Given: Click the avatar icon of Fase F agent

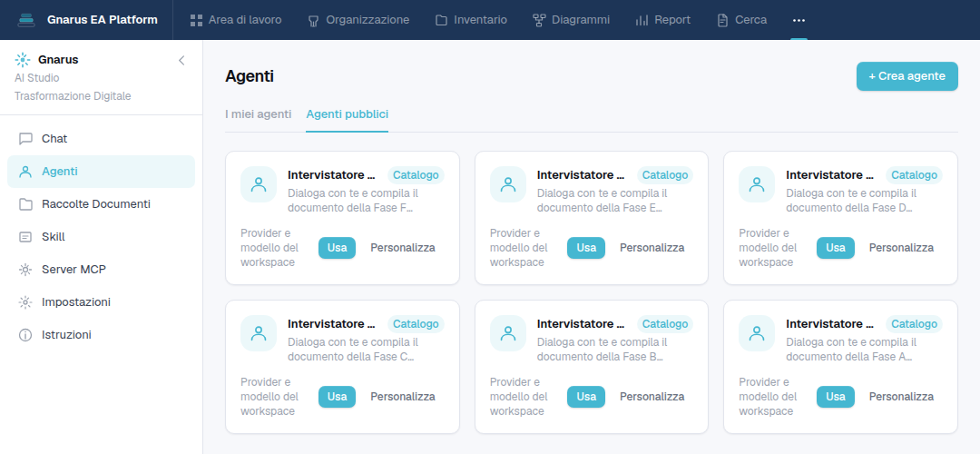Looking at the screenshot, I should point(259,184).
